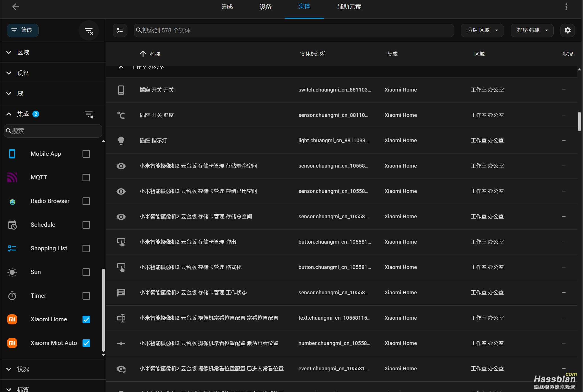
Task: Uncheck the Xiaomi Home checkbox
Action: pyautogui.click(x=86, y=319)
